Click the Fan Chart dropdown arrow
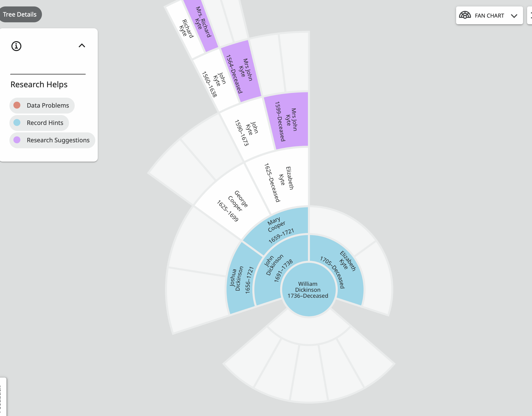 [514, 16]
